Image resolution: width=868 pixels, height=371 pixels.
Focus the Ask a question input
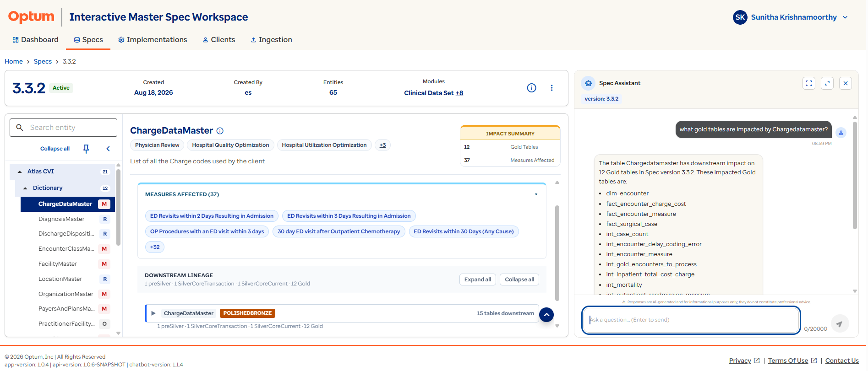tap(691, 320)
